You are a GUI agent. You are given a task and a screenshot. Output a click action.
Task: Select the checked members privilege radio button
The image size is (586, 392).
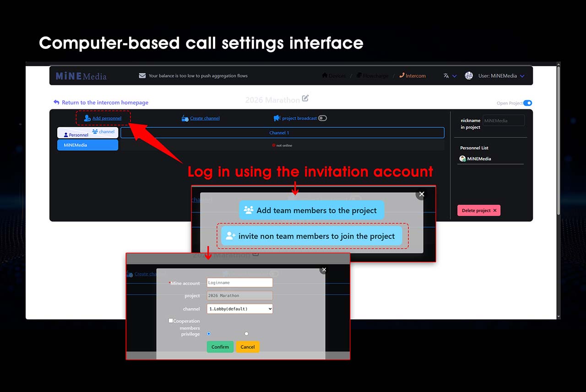(209, 333)
